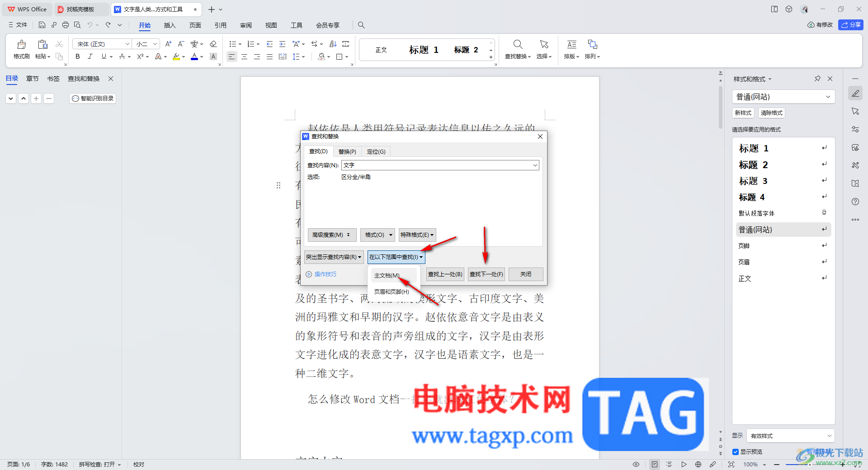868x470 pixels.
Task: Toggle Underline formatting
Action: pyautogui.click(x=104, y=56)
